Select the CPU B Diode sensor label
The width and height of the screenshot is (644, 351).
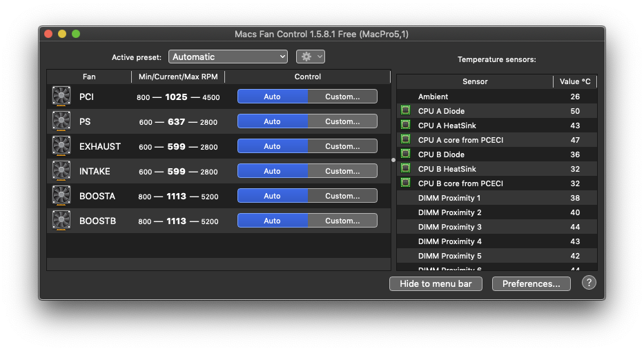coord(441,154)
